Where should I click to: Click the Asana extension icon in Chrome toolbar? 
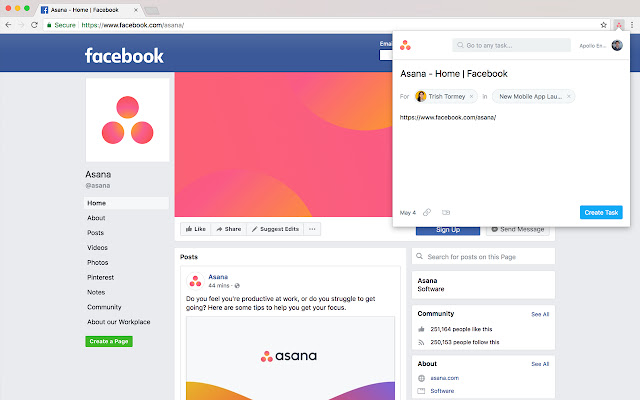pyautogui.click(x=619, y=25)
